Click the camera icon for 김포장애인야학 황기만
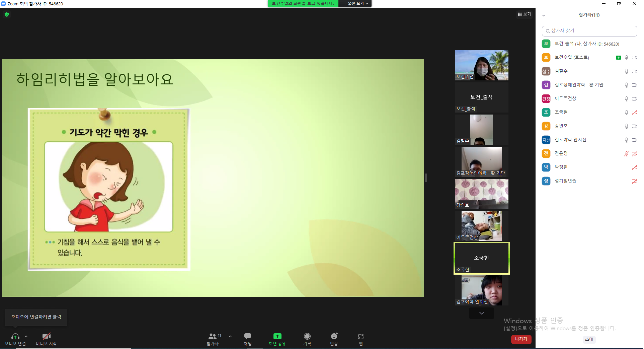This screenshot has height=349, width=644. tap(635, 85)
